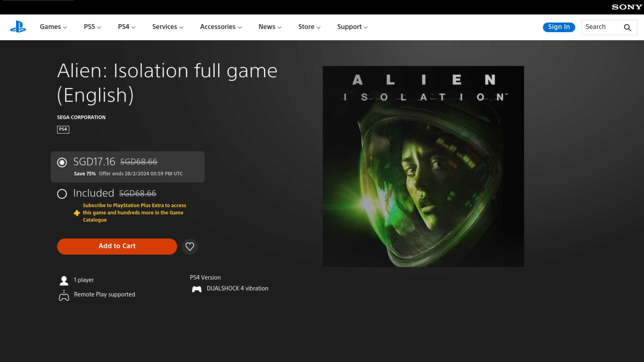The height and width of the screenshot is (362, 644).
Task: Click the Alien Isolation cover art
Action: point(423,167)
